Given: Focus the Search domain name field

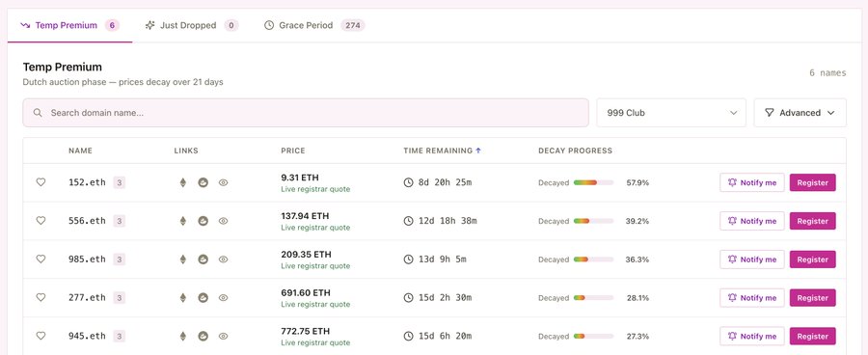Looking at the screenshot, I should [x=306, y=113].
